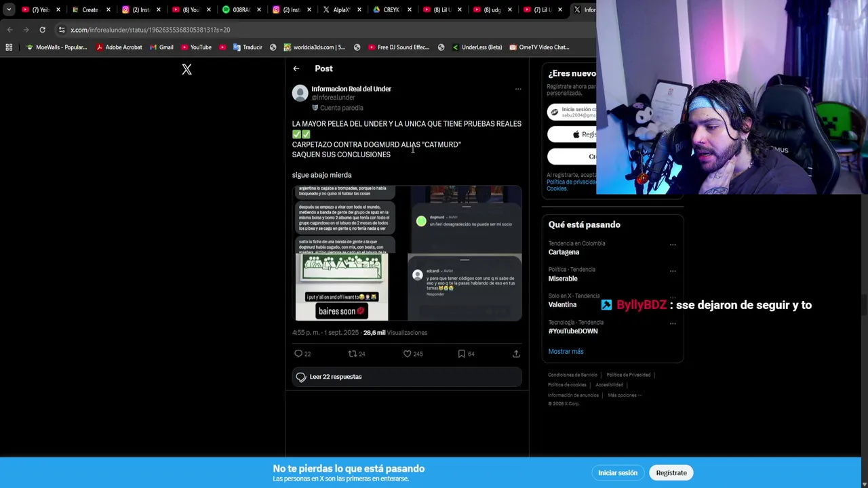Open the Información de anuncios footer link
Screen dimensions: 868x488
pyautogui.click(x=573, y=395)
